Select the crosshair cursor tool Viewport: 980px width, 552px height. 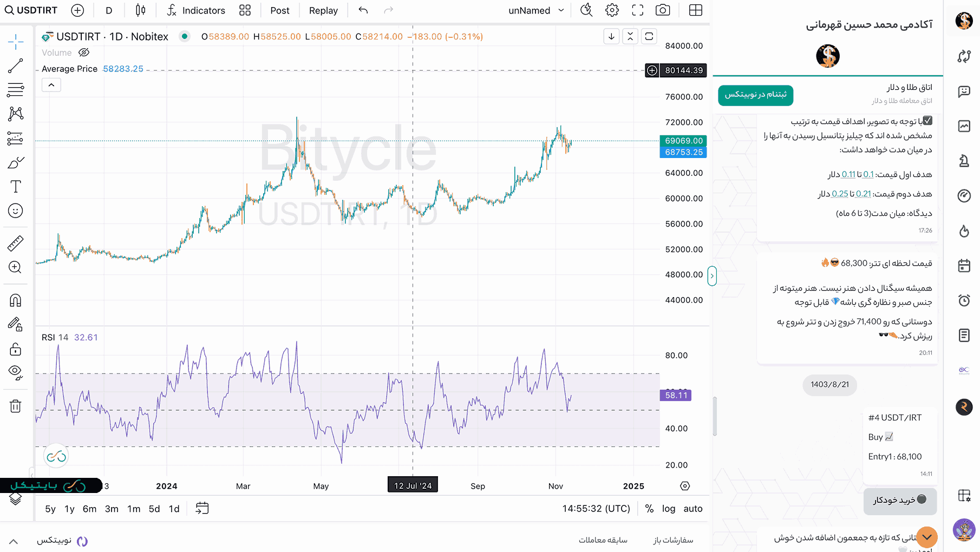coord(16,42)
